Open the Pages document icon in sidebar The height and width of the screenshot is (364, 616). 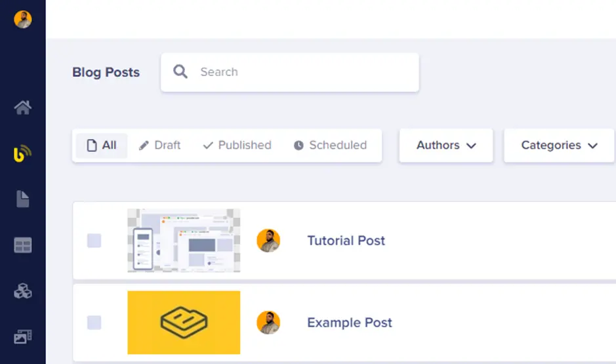[23, 199]
